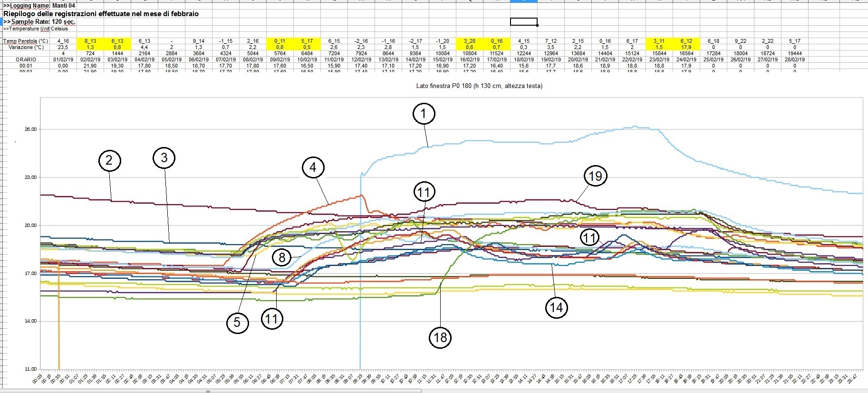Click the 'ORARIO' row label cell
868x393 pixels.
coord(26,59)
